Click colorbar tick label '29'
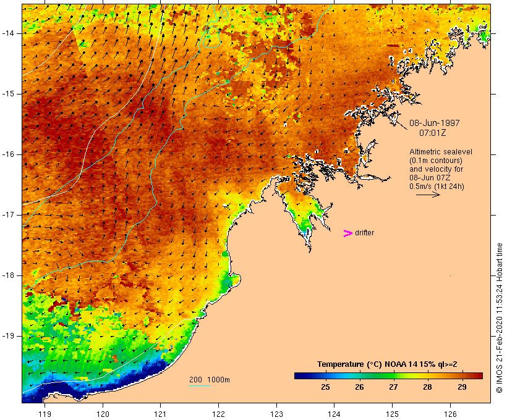 tap(462, 387)
